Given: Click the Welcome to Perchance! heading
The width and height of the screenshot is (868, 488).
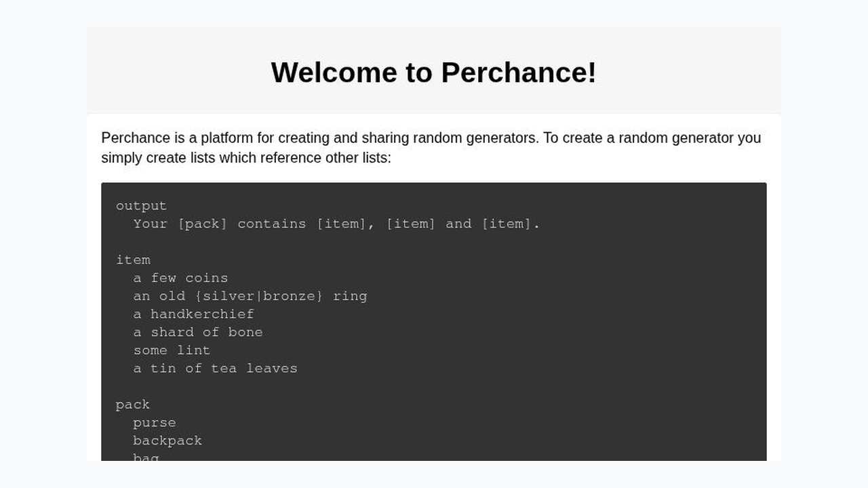Looking at the screenshot, I should [434, 72].
